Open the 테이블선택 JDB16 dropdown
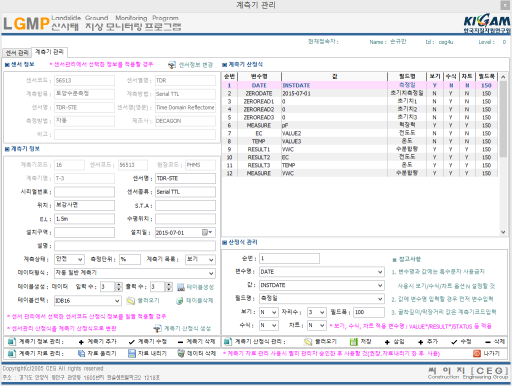This screenshot has height=387, width=512. (x=117, y=301)
